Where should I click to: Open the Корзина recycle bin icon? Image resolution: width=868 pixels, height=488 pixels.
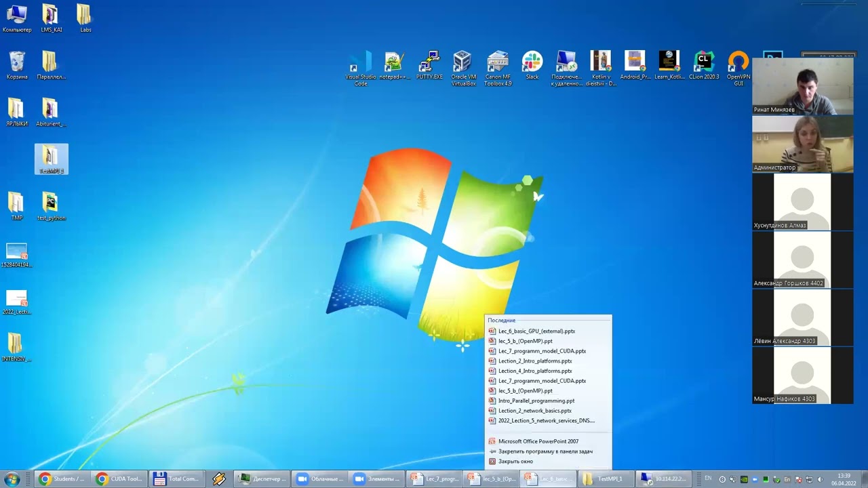17,66
